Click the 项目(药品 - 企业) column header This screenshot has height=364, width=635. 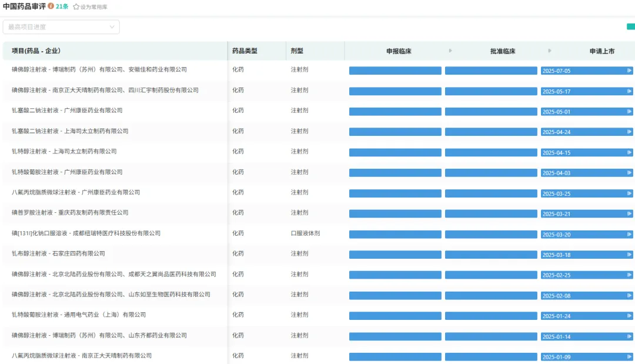[x=36, y=51]
